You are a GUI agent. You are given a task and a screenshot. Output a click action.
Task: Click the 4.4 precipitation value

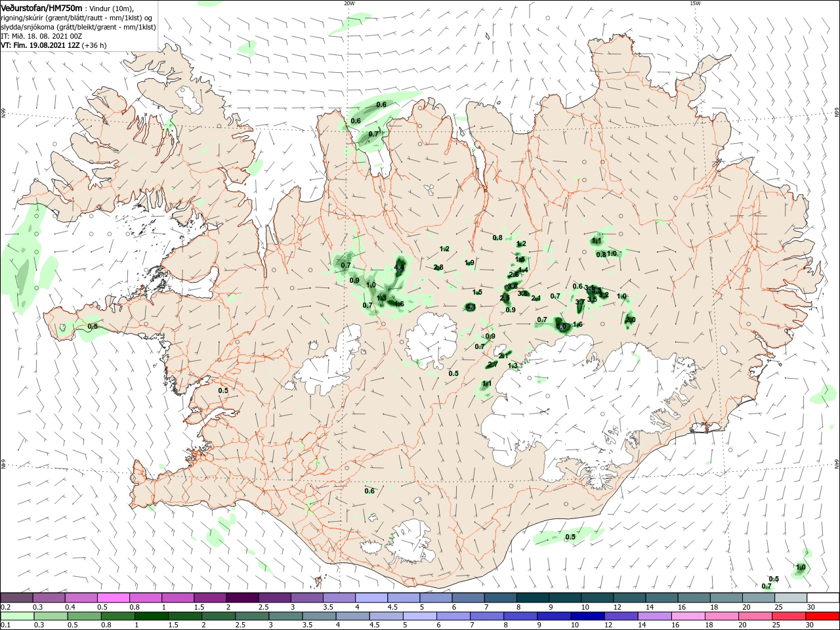point(399,267)
